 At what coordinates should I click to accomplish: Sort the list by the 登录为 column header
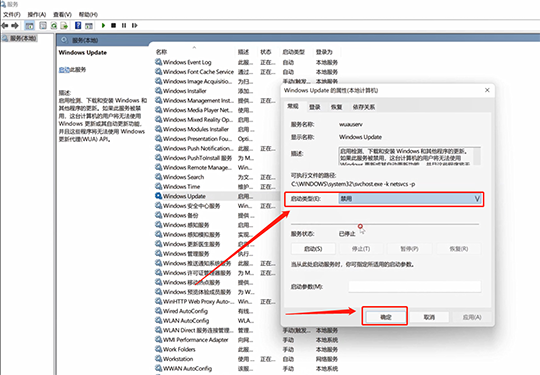324,52
